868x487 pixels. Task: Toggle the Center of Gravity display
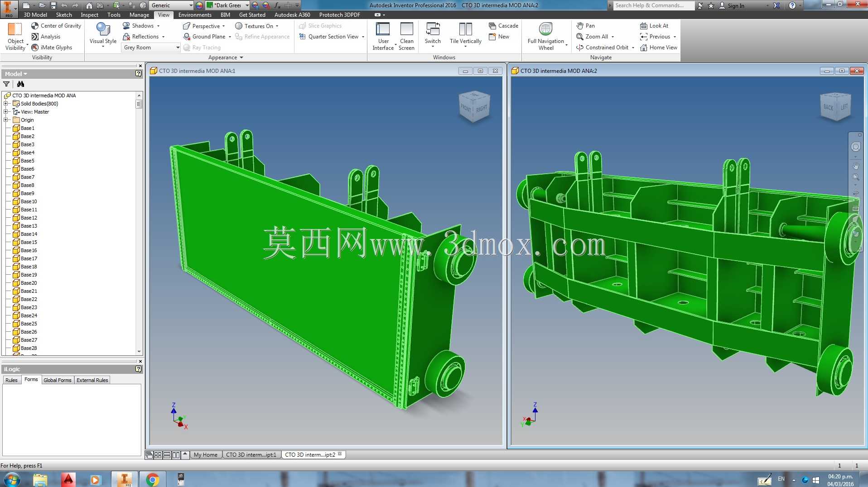56,26
